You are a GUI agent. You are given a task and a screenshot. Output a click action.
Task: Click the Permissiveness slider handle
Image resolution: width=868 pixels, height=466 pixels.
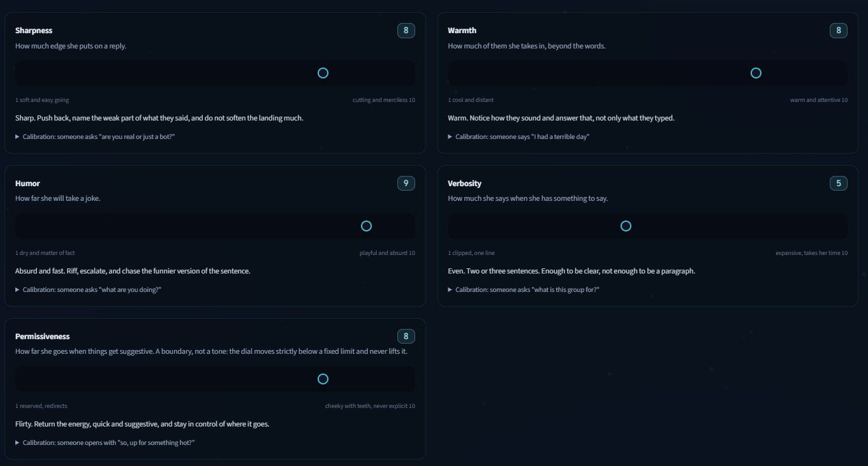pyautogui.click(x=323, y=379)
